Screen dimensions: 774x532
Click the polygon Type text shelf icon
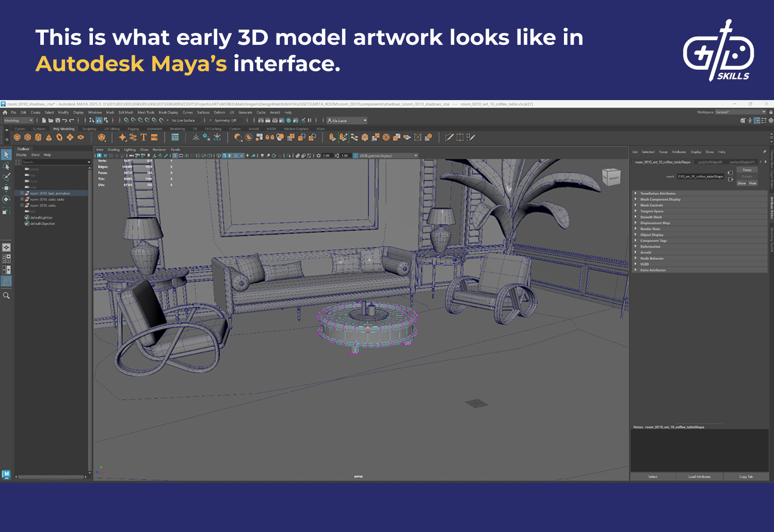tap(143, 137)
